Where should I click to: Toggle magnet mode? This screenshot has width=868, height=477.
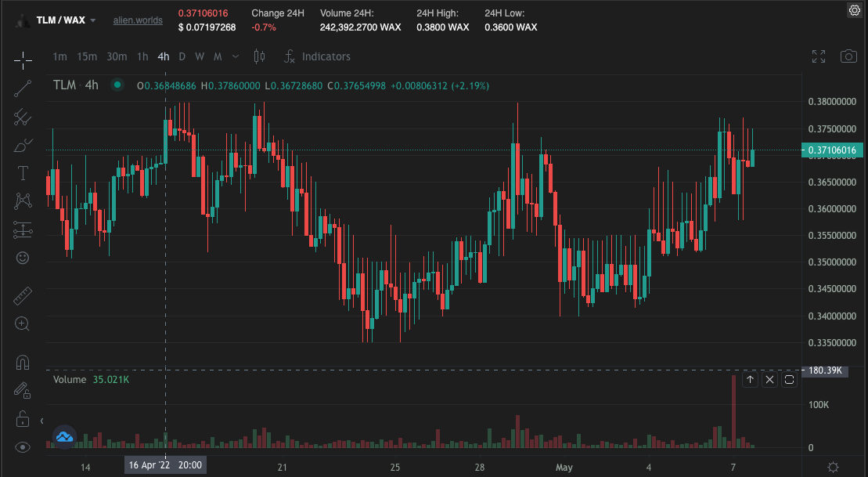pos(23,363)
